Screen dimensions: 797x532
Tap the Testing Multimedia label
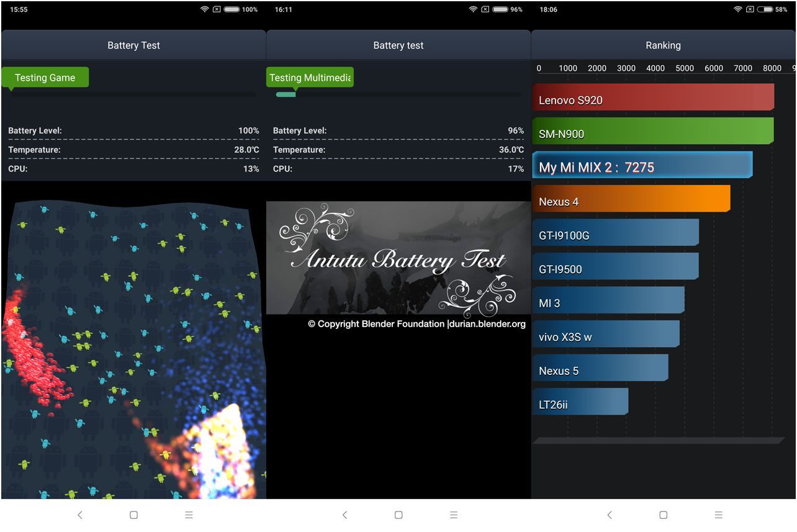coord(310,78)
